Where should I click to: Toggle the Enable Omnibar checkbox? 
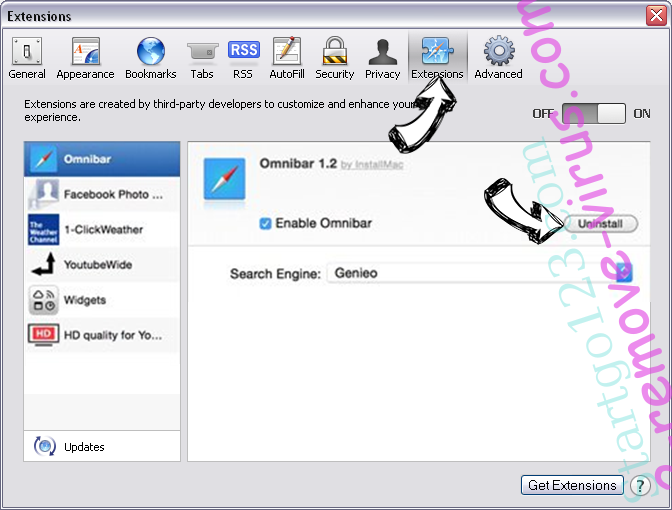click(265, 223)
